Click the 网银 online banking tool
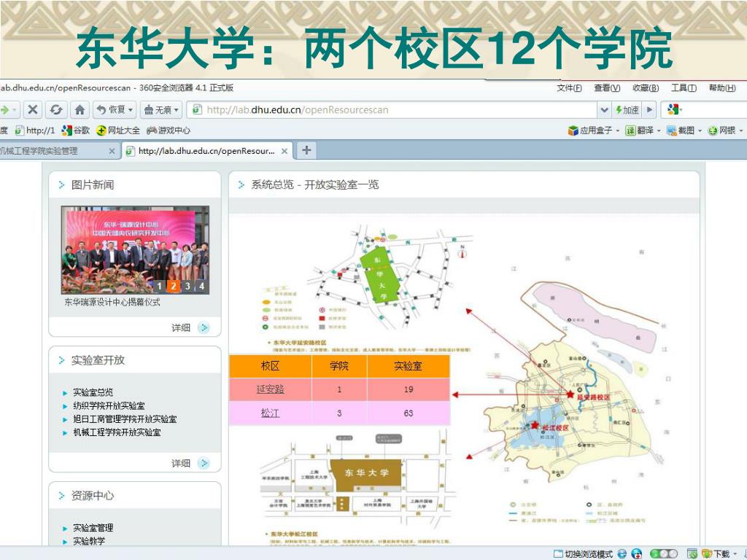This screenshot has width=747, height=560. point(721,130)
